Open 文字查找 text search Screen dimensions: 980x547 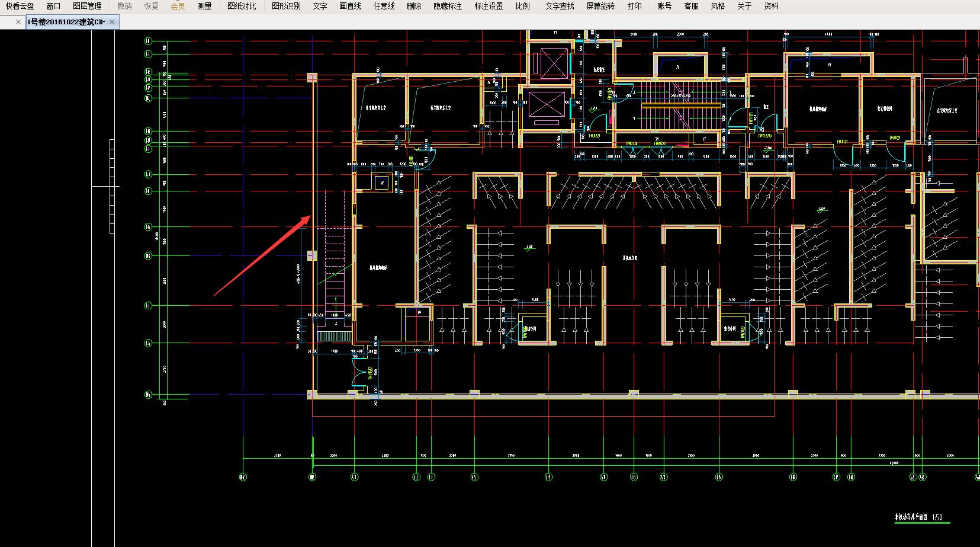coord(560,6)
